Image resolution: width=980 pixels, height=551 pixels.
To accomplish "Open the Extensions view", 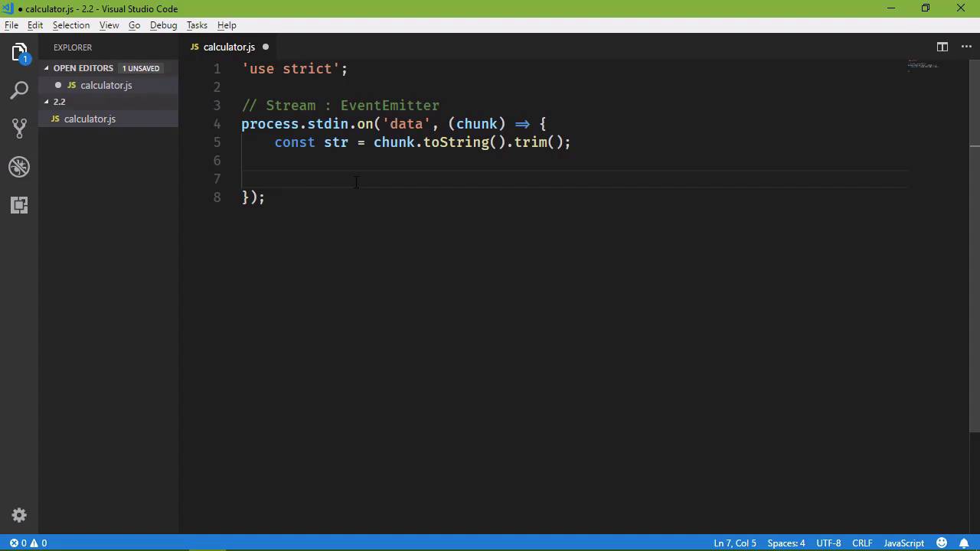I will 19,204.
